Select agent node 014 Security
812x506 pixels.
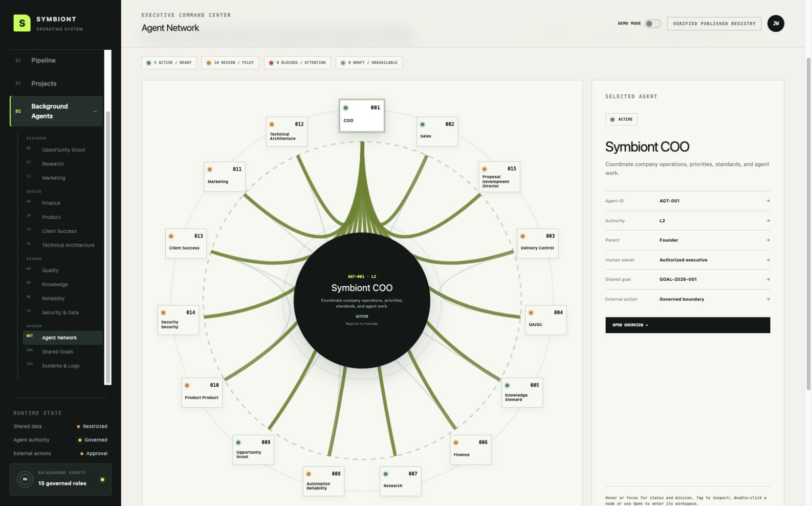tap(178, 320)
